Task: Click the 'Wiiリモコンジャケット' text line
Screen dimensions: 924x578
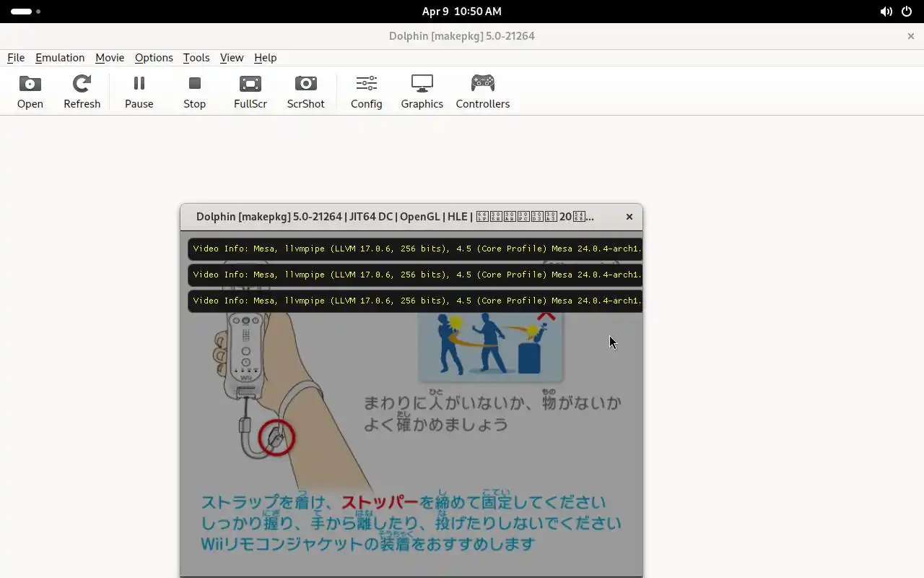Action: [368, 543]
